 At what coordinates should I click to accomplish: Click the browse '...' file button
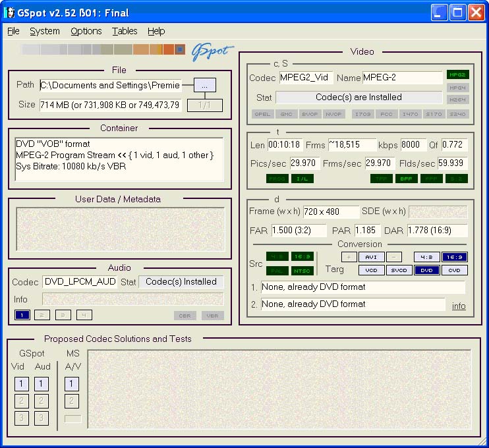coord(205,85)
